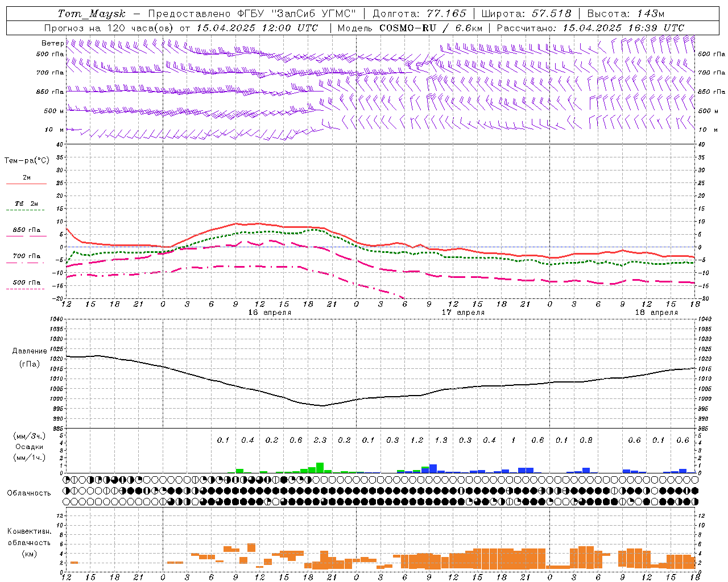Click the Прогноз на 120 часа(ов) text
Viewport: 728px width, 582px height.
pos(109,27)
